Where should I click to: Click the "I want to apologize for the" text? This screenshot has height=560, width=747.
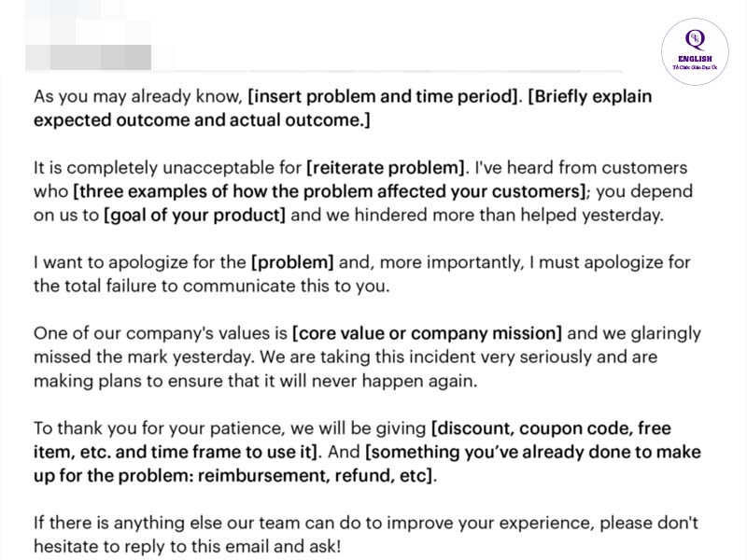[139, 263]
